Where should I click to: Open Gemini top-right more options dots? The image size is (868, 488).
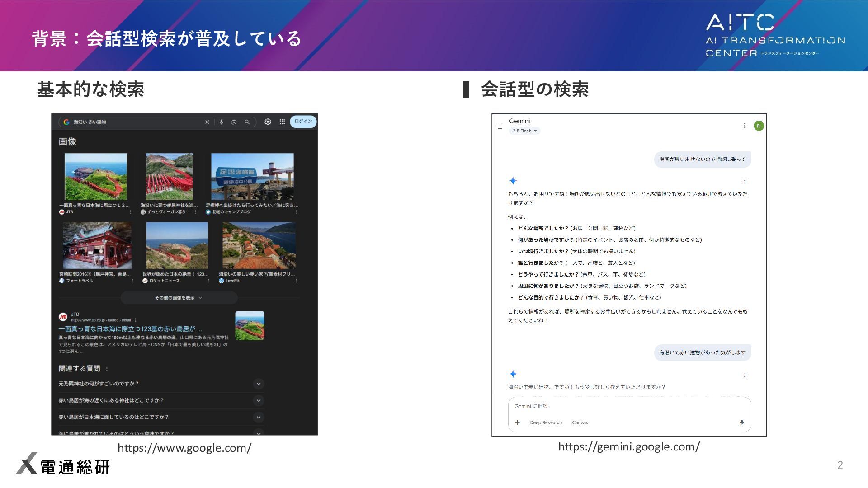coord(745,126)
